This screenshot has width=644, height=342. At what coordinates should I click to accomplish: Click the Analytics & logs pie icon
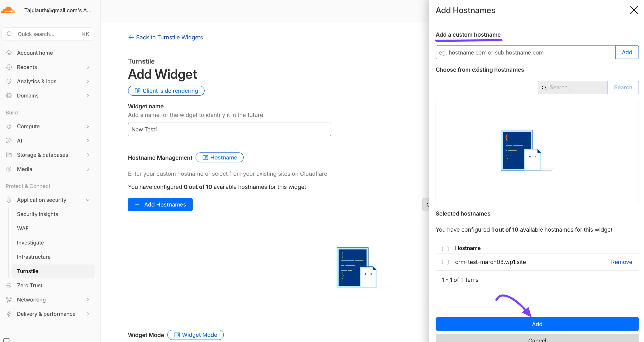click(9, 81)
